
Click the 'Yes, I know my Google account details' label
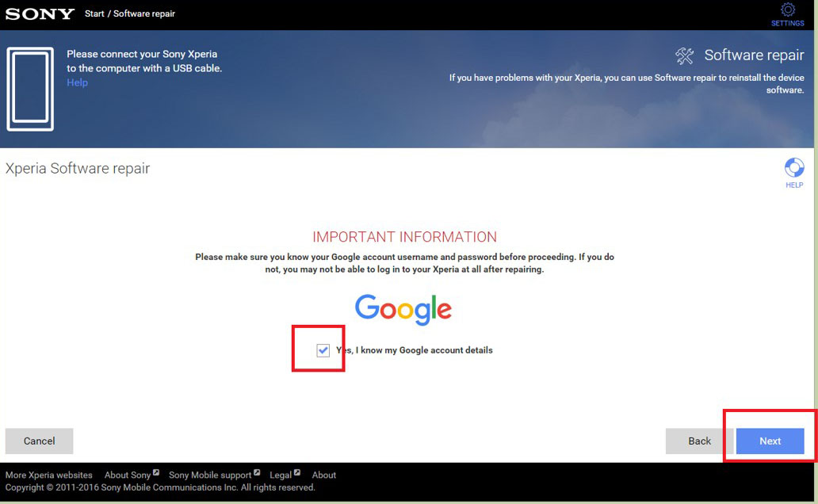coord(415,350)
